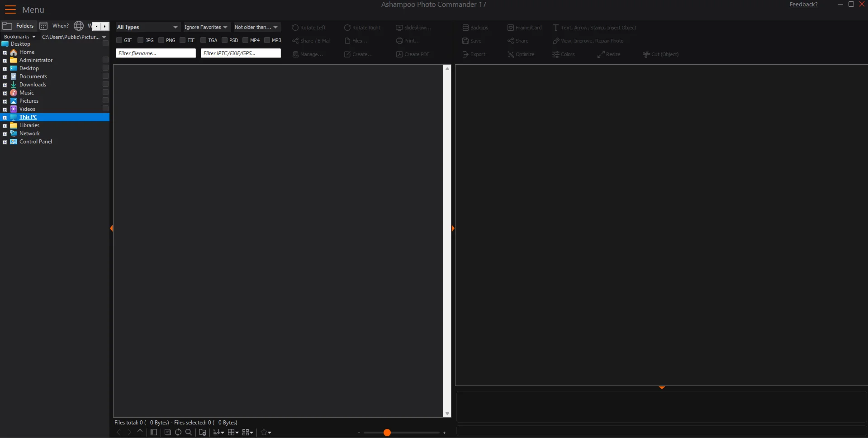Click the Filter IPTC/EXIF/GPS input field
Image resolution: width=868 pixels, height=438 pixels.
coord(241,53)
